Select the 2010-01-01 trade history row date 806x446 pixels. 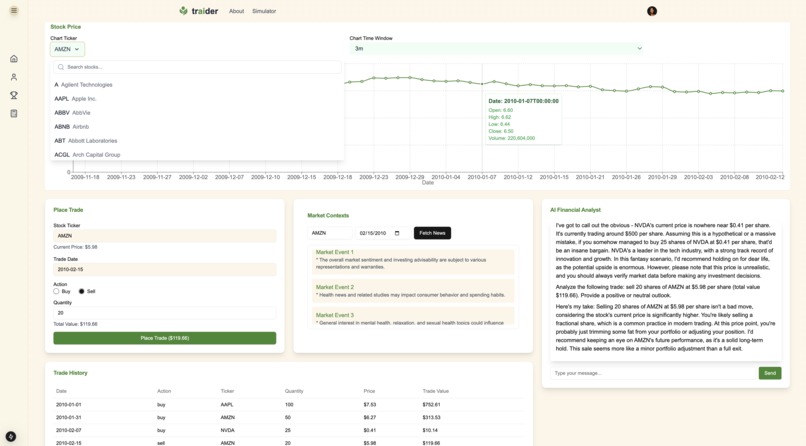[68, 405]
